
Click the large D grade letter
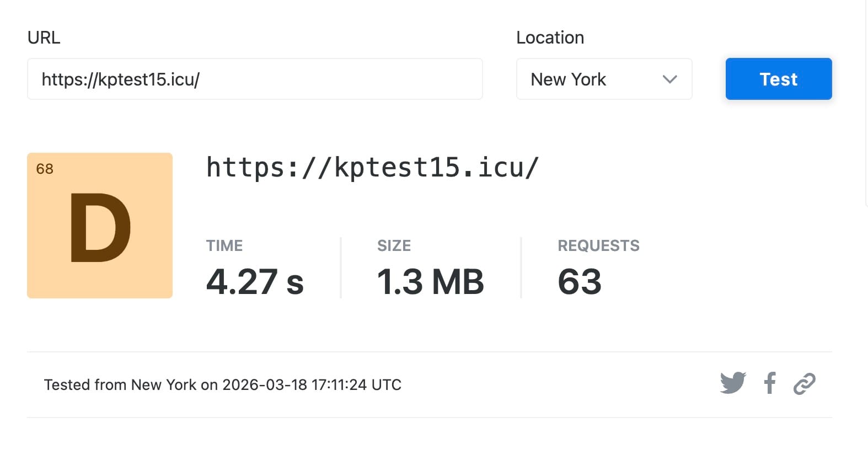point(100,229)
